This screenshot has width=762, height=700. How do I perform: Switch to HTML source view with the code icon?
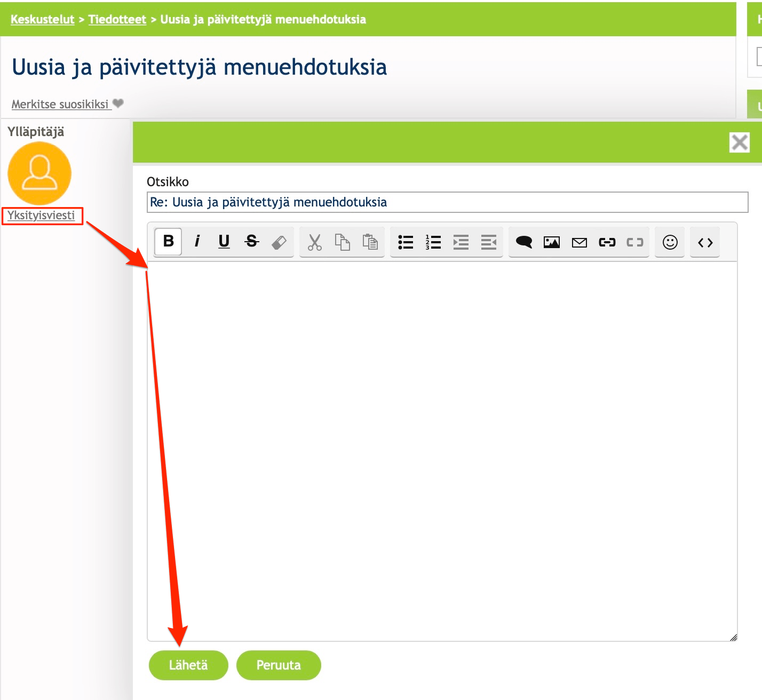click(x=704, y=242)
